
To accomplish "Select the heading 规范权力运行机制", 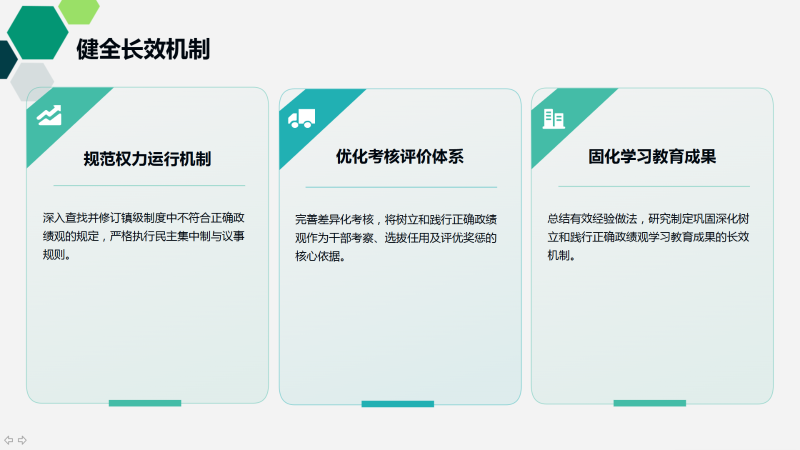I will pyautogui.click(x=147, y=157).
